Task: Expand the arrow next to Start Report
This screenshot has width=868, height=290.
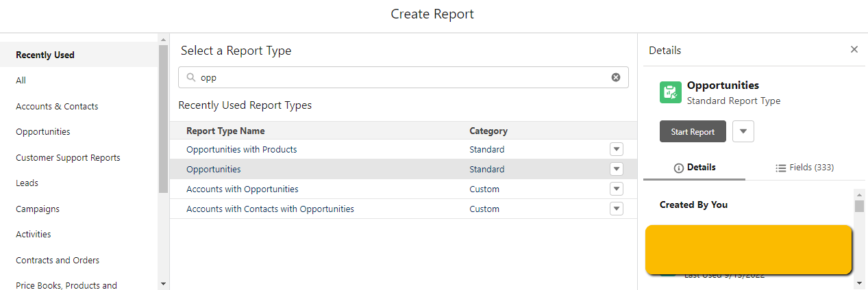Action: [743, 132]
